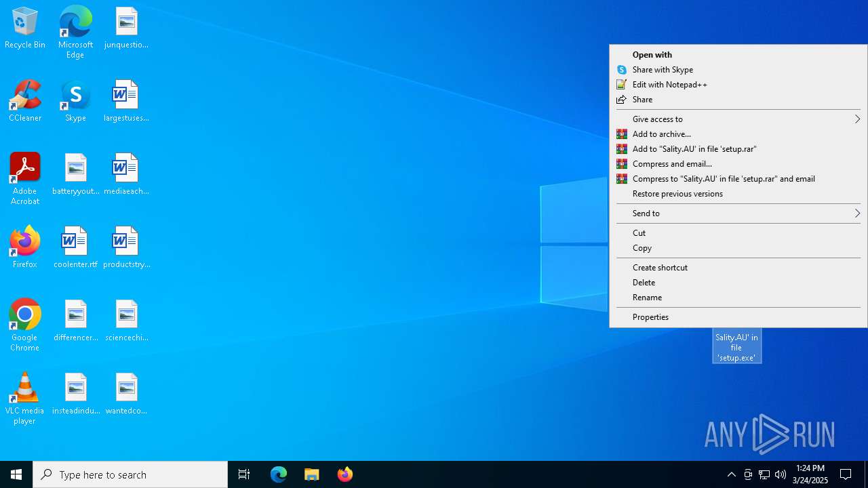Open the Recycle Bin desktop icon
The width and height of the screenshot is (868, 488).
click(x=25, y=28)
